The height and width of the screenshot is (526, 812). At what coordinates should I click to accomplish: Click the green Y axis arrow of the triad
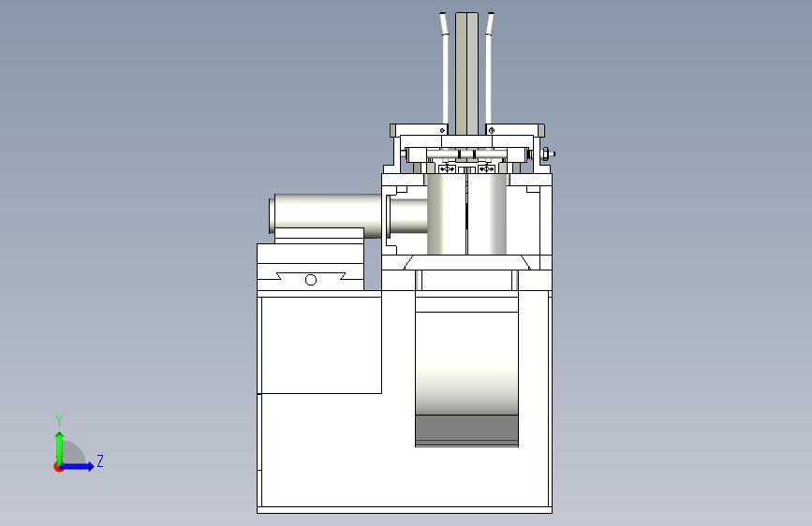tap(60, 448)
